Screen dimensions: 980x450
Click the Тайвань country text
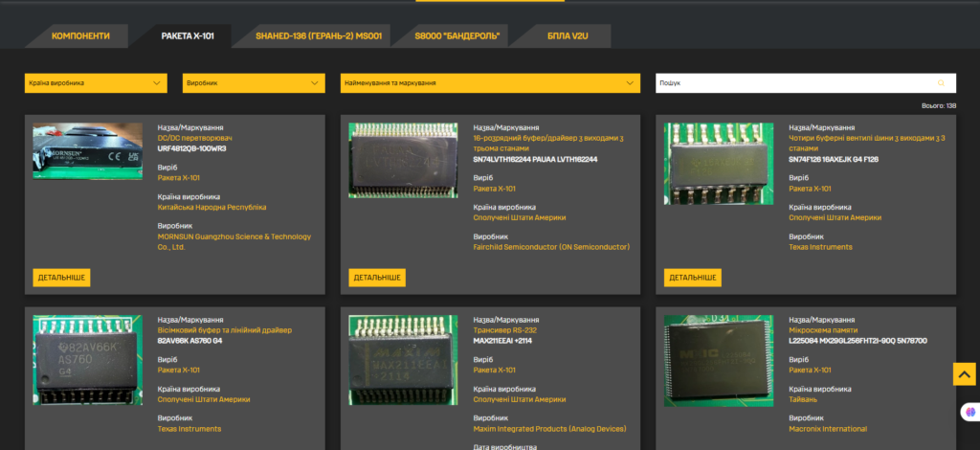[x=803, y=399]
